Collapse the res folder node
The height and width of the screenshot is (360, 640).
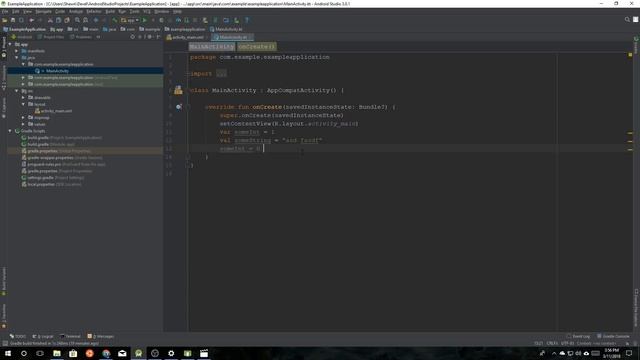click(17, 91)
